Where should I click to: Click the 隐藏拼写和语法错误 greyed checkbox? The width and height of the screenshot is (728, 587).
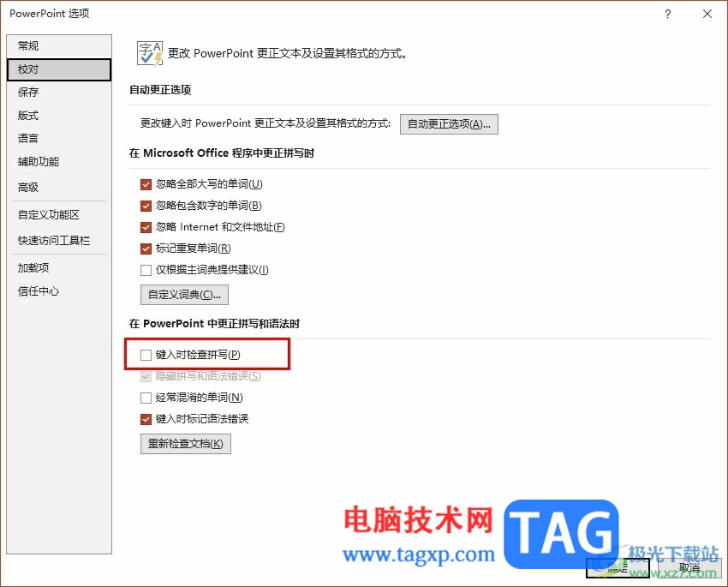[146, 377]
